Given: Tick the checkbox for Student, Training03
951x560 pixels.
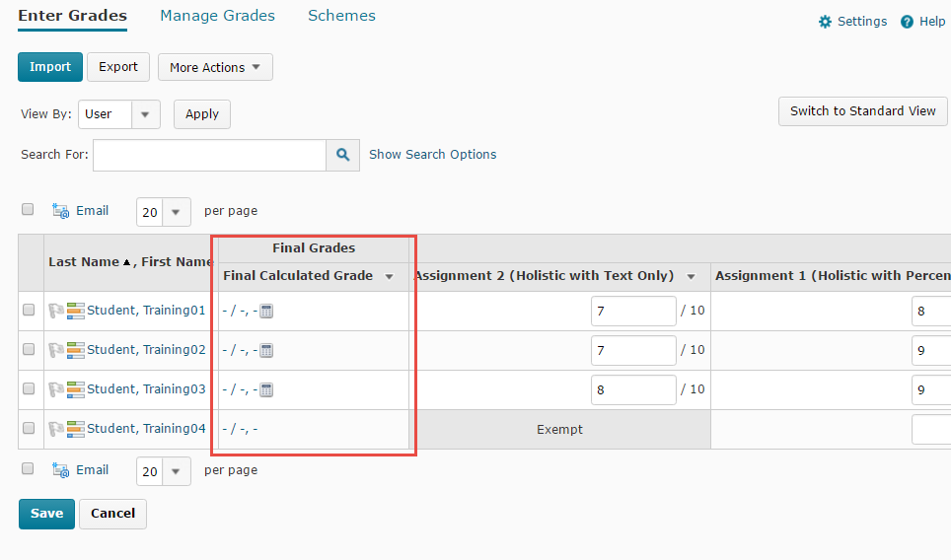Looking at the screenshot, I should click(x=29, y=388).
